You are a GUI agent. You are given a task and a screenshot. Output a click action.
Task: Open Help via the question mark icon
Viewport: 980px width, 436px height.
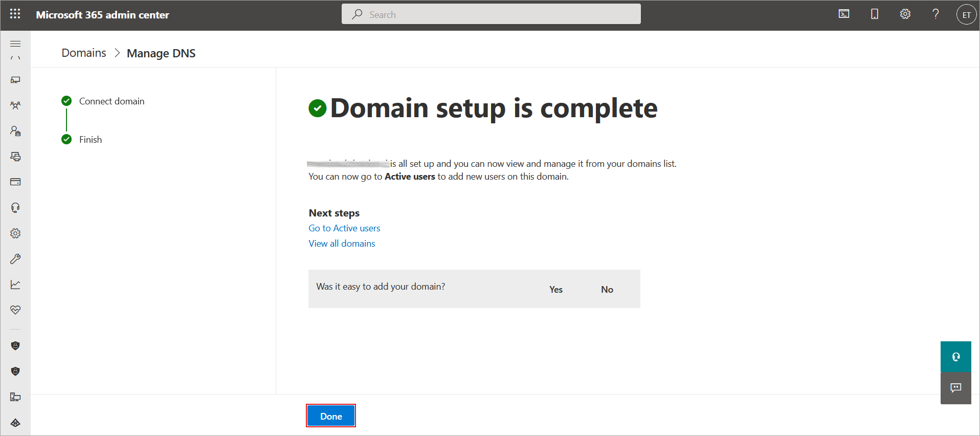936,14
